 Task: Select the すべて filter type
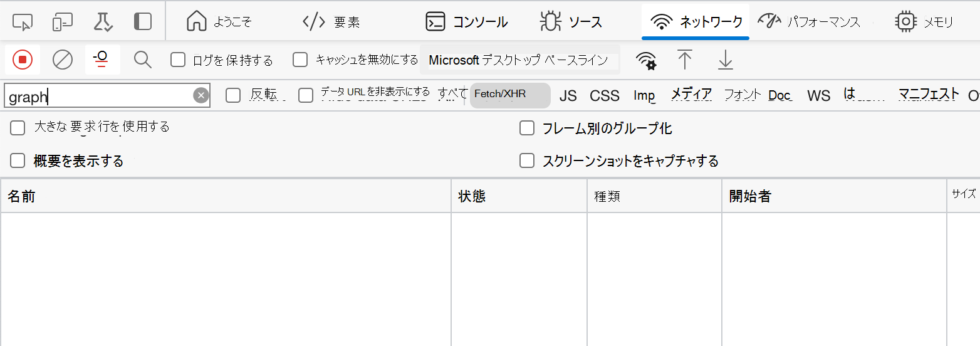tap(452, 94)
